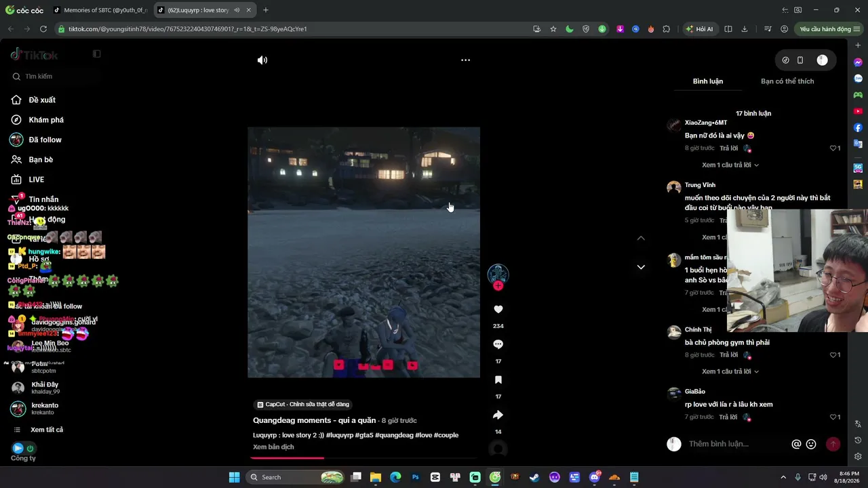868x488 pixels.
Task: Expand replies under XiaoZang+6MT's comment
Action: coord(730,165)
